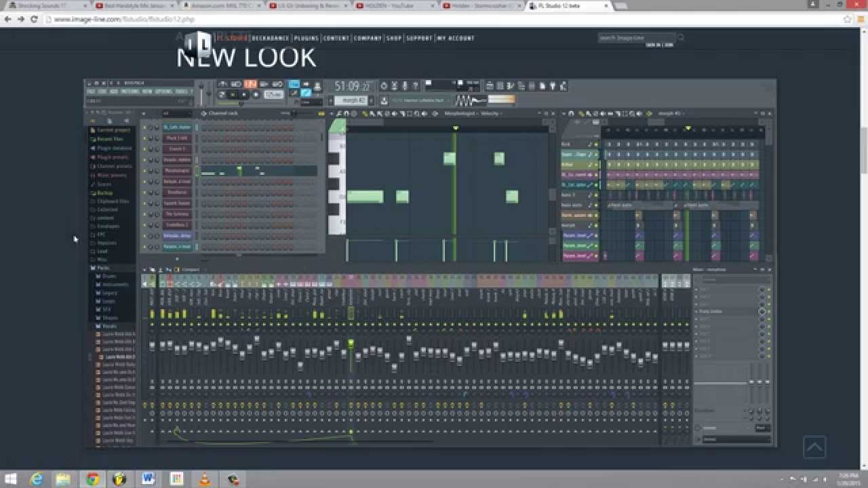Mute the Crunch 3 channel
This screenshot has width=868, height=488.
(x=144, y=149)
